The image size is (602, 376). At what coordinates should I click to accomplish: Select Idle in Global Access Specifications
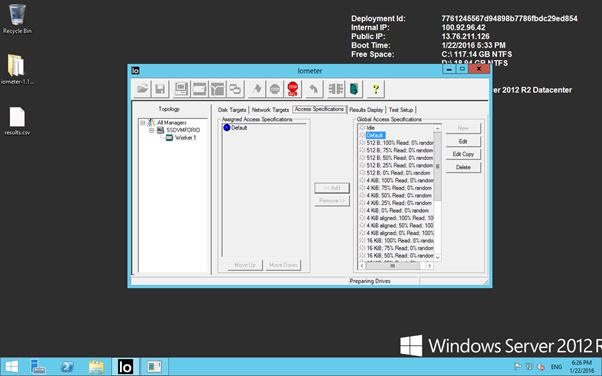[x=370, y=128]
